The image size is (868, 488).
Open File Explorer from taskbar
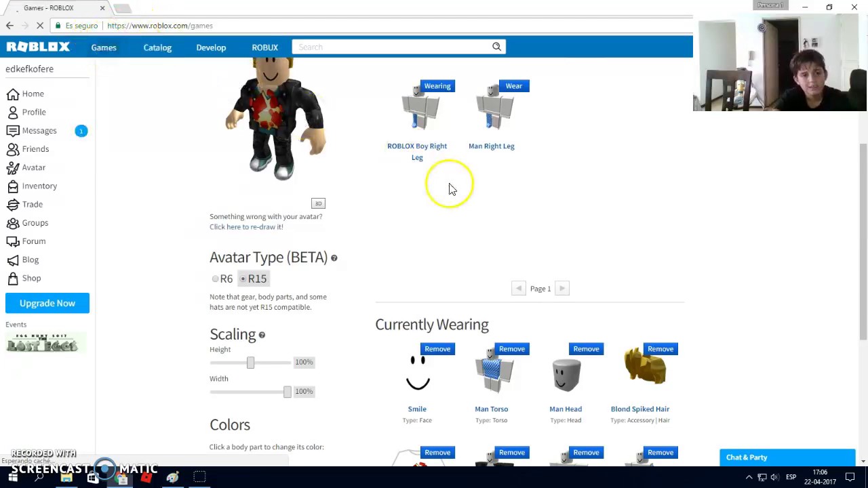coord(66,478)
